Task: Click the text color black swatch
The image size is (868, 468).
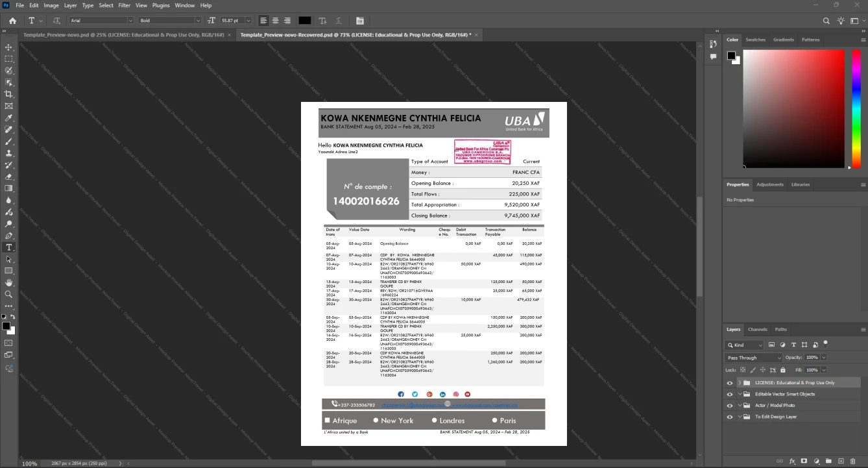Action: (x=304, y=21)
